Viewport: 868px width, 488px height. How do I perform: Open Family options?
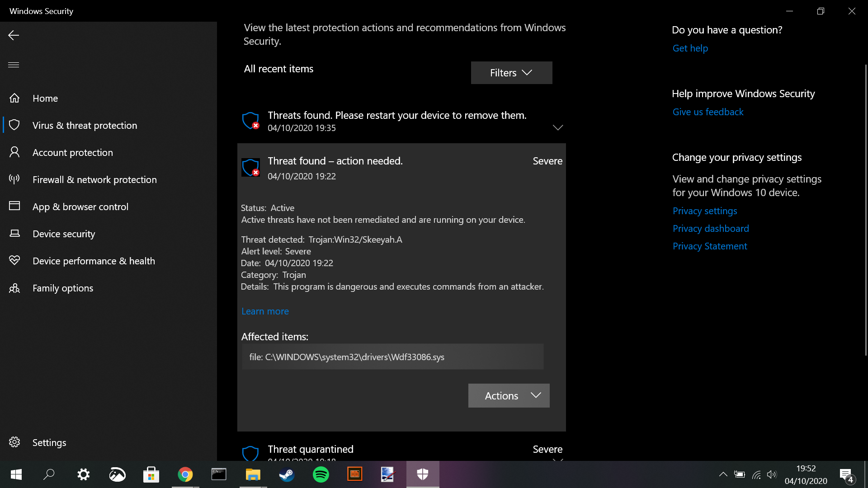point(108,288)
